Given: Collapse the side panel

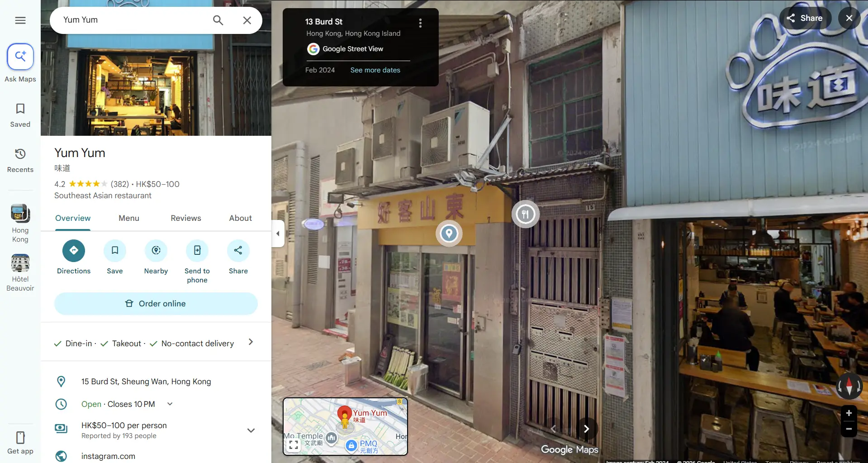Looking at the screenshot, I should pos(278,234).
